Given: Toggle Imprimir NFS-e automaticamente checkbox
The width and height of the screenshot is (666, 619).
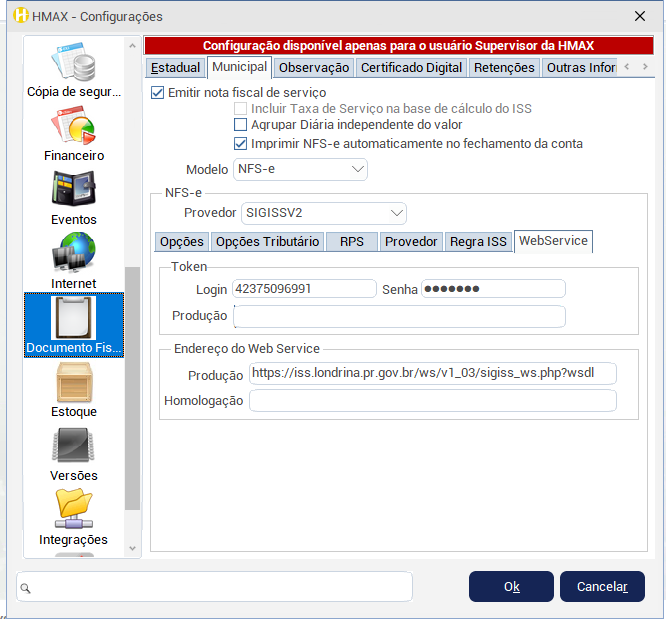Looking at the screenshot, I should 240,143.
